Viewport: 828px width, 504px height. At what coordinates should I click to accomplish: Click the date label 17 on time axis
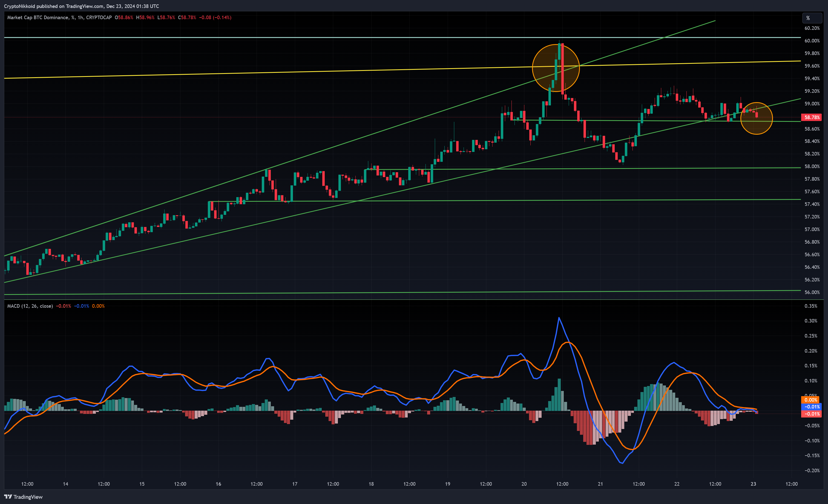click(295, 484)
